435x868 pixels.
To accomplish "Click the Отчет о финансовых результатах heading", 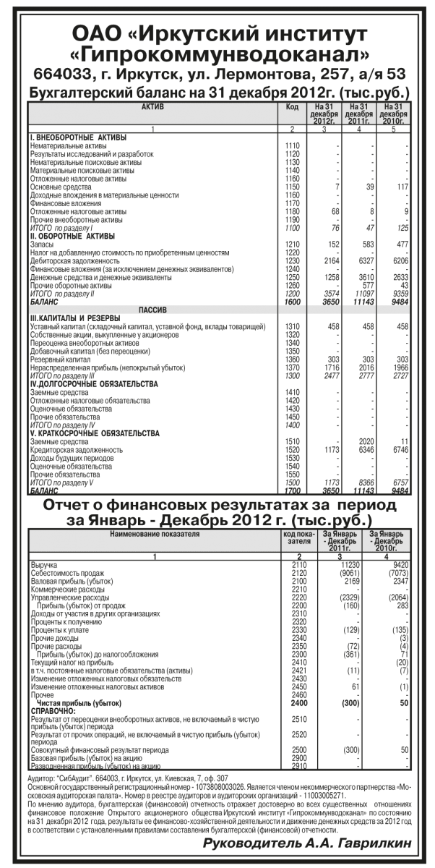I will point(217,503).
